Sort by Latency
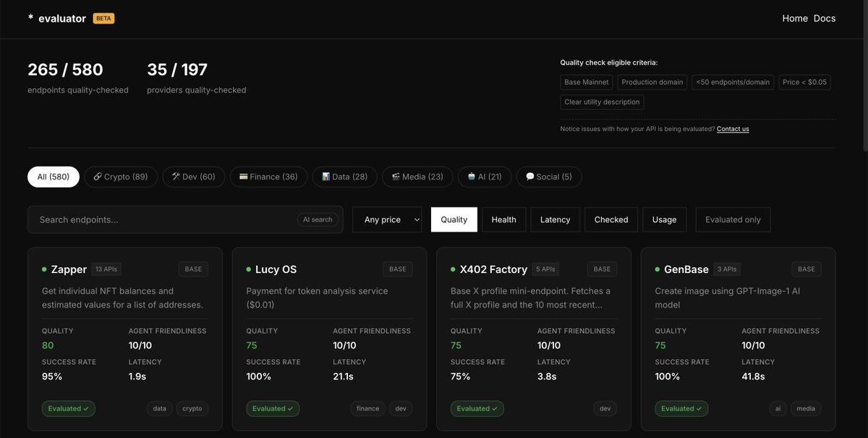The height and width of the screenshot is (438, 868). click(x=556, y=219)
